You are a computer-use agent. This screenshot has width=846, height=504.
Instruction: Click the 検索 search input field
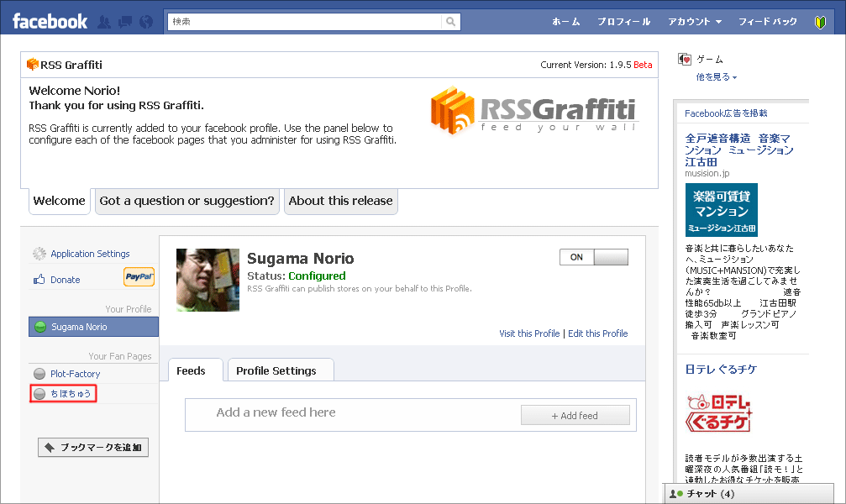[x=304, y=22]
